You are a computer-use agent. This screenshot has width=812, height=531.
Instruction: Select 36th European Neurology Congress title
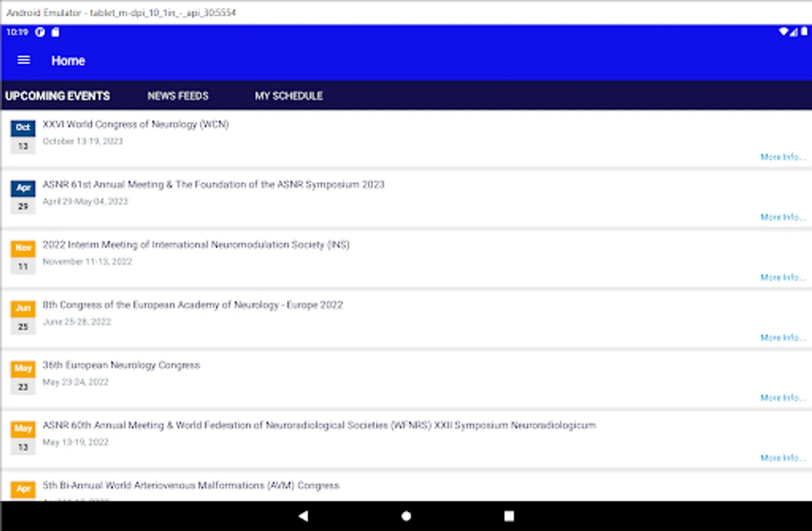pos(121,365)
